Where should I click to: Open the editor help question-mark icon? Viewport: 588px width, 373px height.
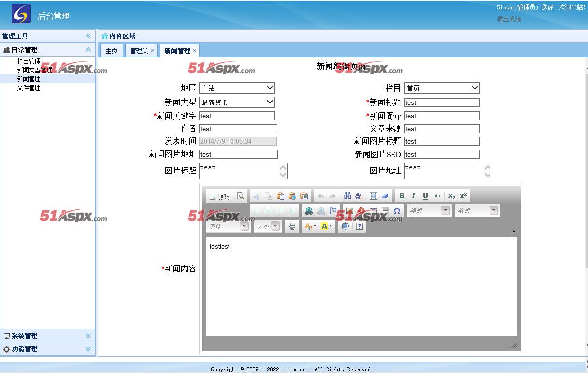(359, 226)
